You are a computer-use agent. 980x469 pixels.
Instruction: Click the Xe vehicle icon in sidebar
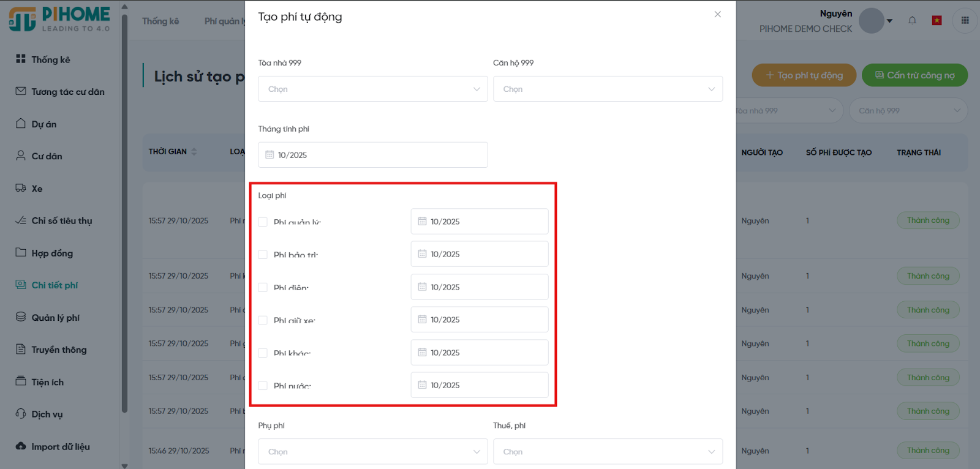click(21, 188)
